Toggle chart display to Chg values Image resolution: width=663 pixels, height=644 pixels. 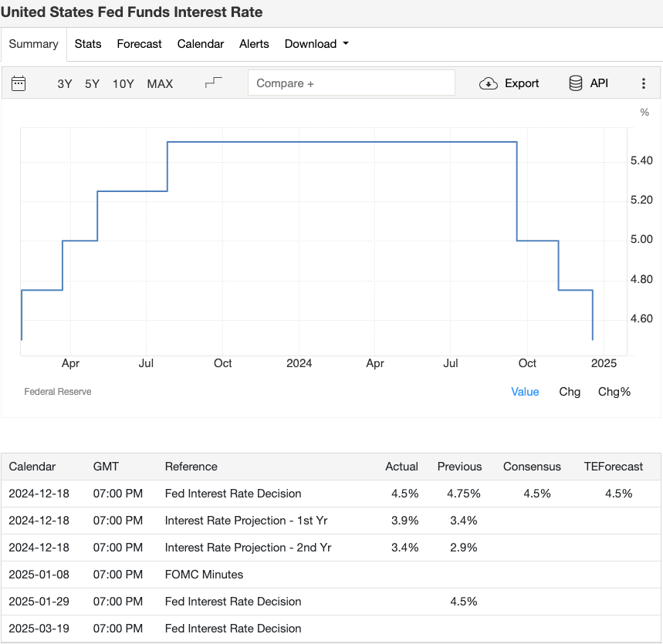[x=570, y=392]
